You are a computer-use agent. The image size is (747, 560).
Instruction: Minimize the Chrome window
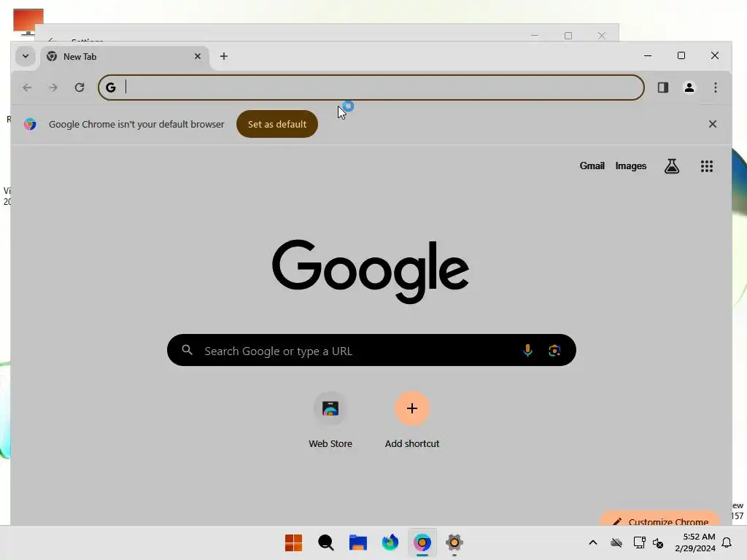[648, 55]
